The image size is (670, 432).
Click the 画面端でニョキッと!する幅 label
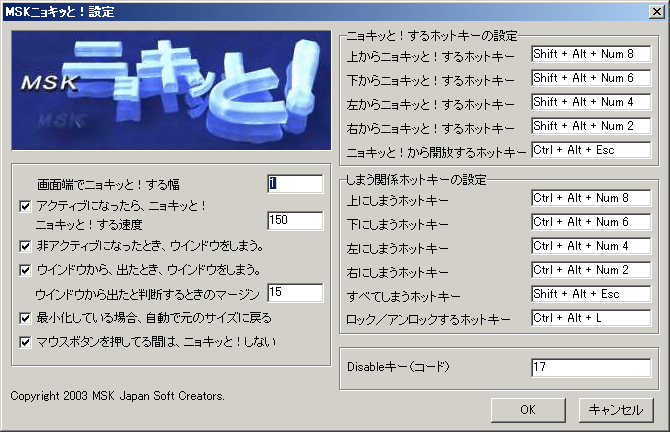click(x=108, y=185)
